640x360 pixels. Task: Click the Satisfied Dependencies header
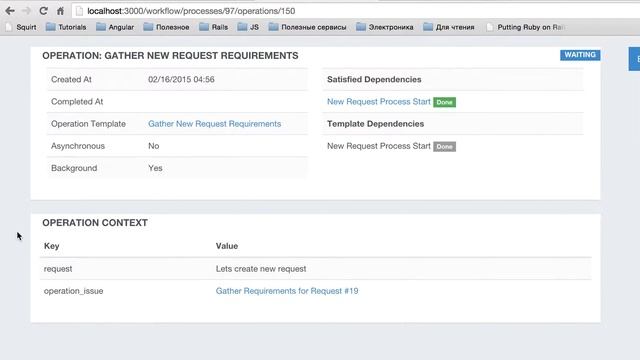[x=374, y=80]
